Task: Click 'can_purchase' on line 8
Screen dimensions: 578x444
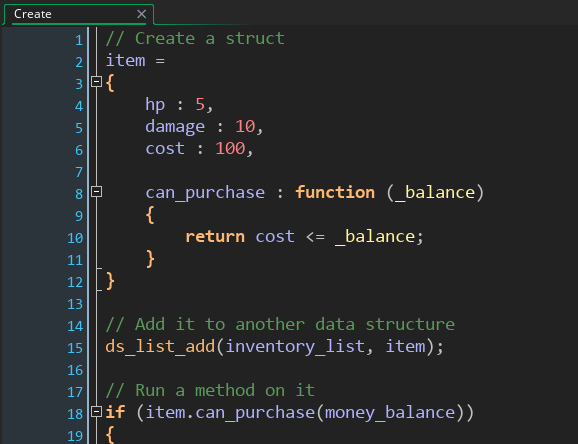Action: pyautogui.click(x=205, y=193)
